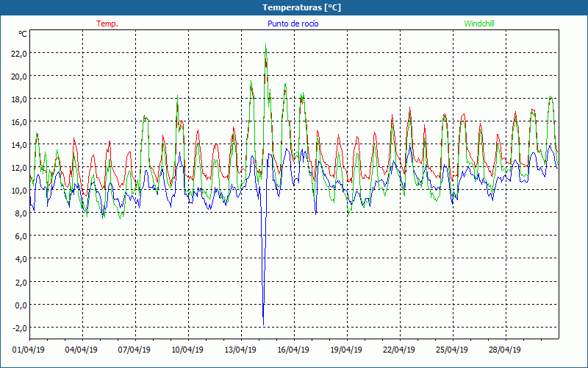Click the Temperaturas [°C] chart title

[x=301, y=7]
